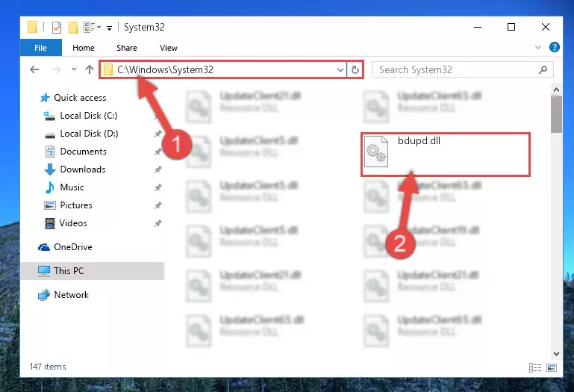This screenshot has width=574, height=392.
Task: Click the address bar path C:\Windows\System32
Action: 165,69
